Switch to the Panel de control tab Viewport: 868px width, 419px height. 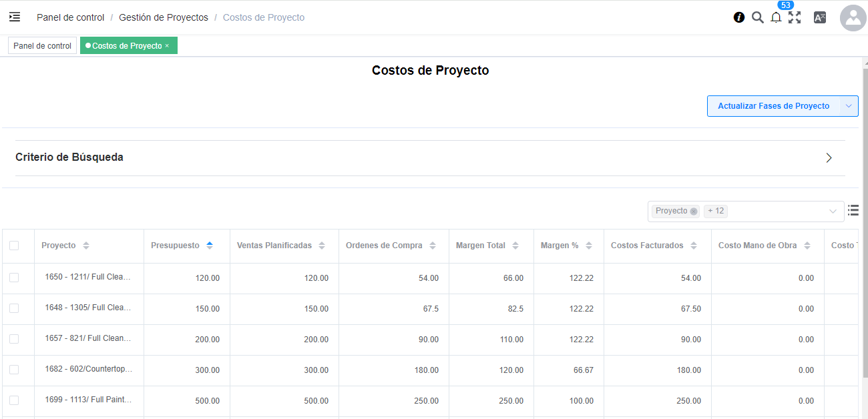42,45
